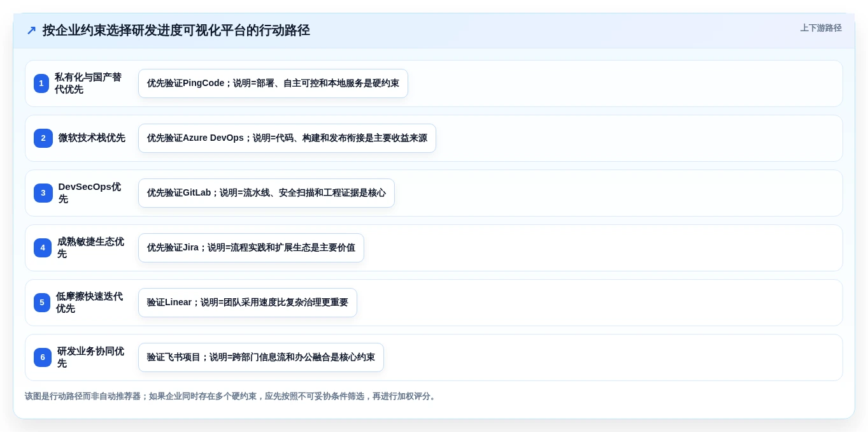Viewport: 868px width, 432px height.
Task: Open the 优先验证PingCode recommendation box
Action: pos(273,83)
